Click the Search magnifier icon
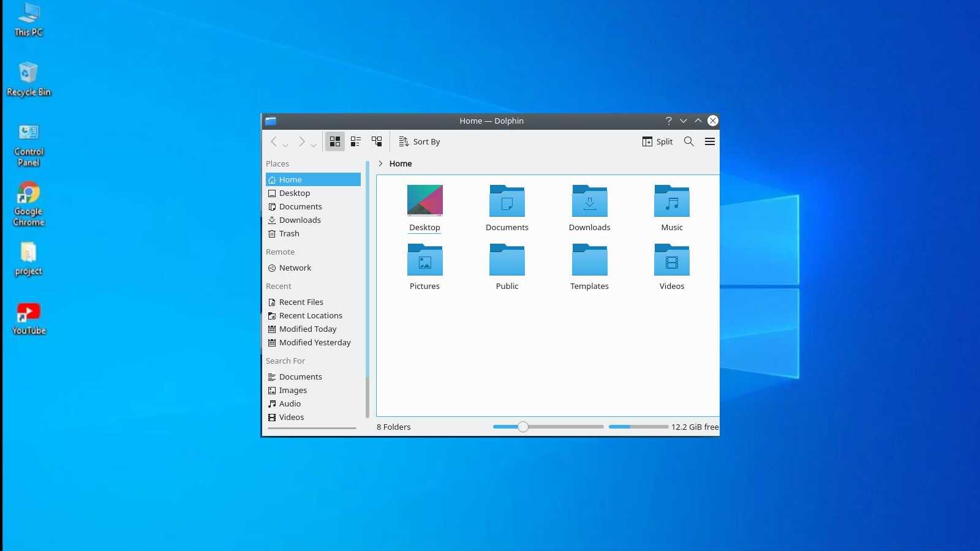The height and width of the screenshot is (551, 980). tap(689, 141)
